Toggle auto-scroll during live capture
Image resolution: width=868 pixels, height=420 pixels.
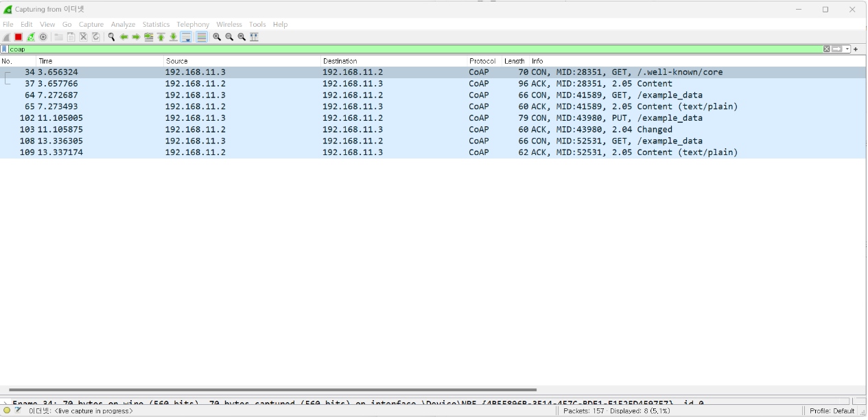point(186,37)
